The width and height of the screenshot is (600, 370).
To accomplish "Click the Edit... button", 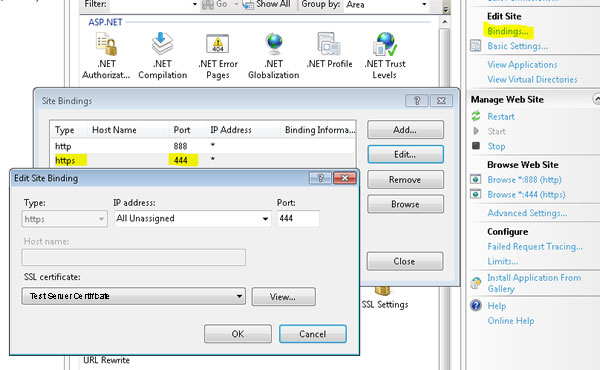I will pyautogui.click(x=405, y=155).
